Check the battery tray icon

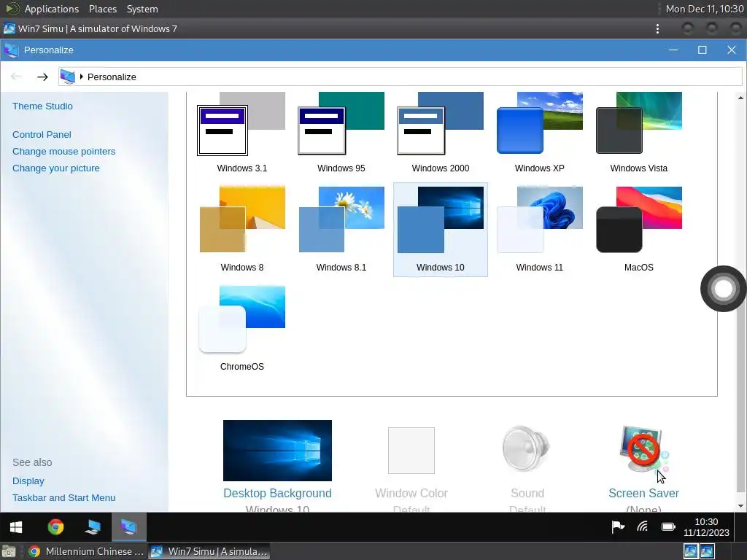coord(668,526)
